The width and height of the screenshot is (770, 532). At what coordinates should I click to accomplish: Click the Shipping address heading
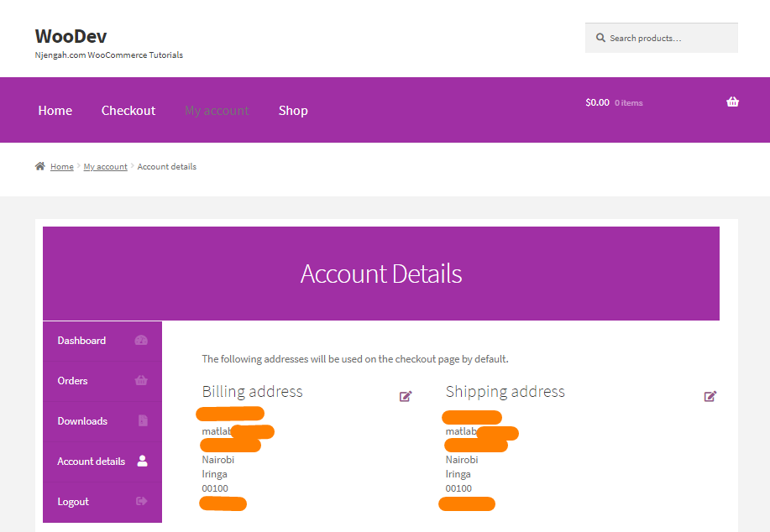point(505,392)
